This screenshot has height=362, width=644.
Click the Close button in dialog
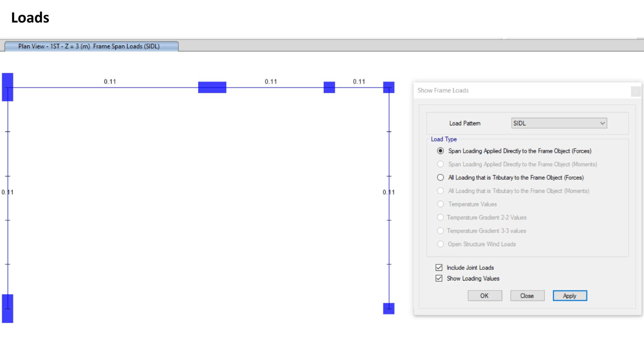[527, 296]
